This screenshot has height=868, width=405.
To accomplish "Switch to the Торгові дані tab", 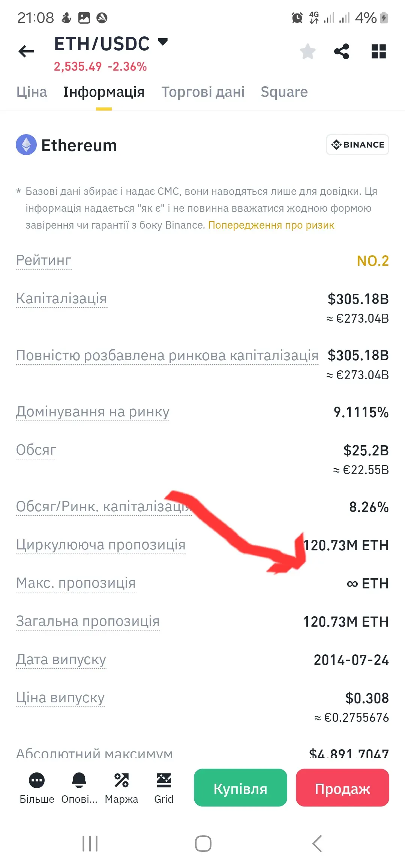I will (203, 92).
